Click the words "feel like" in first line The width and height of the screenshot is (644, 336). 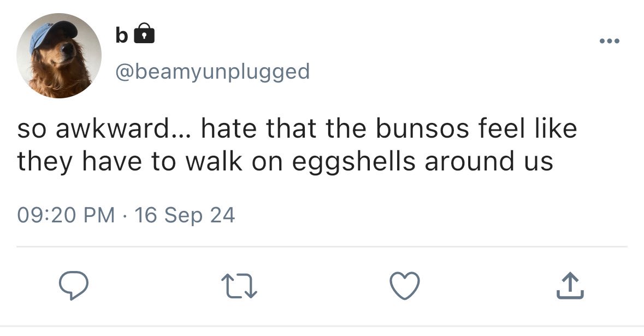coord(528,128)
